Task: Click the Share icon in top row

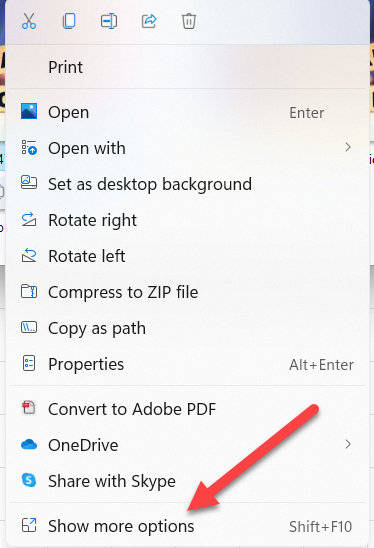Action: click(149, 21)
